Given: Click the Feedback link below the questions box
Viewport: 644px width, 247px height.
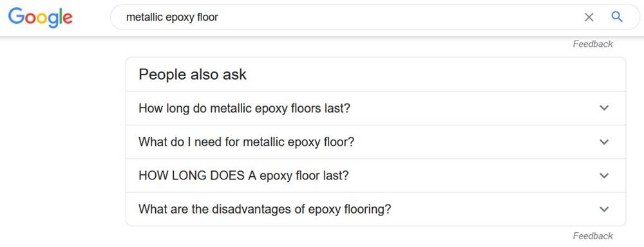Looking at the screenshot, I should point(592,236).
